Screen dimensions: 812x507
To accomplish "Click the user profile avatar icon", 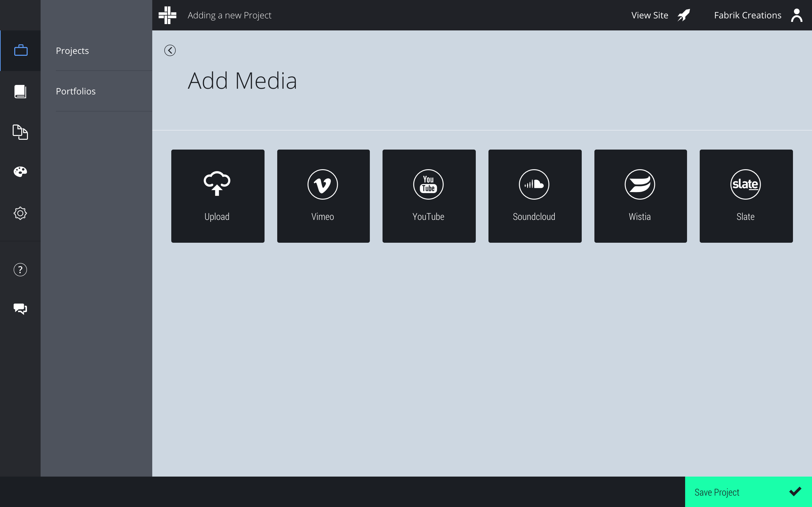I will (x=796, y=15).
